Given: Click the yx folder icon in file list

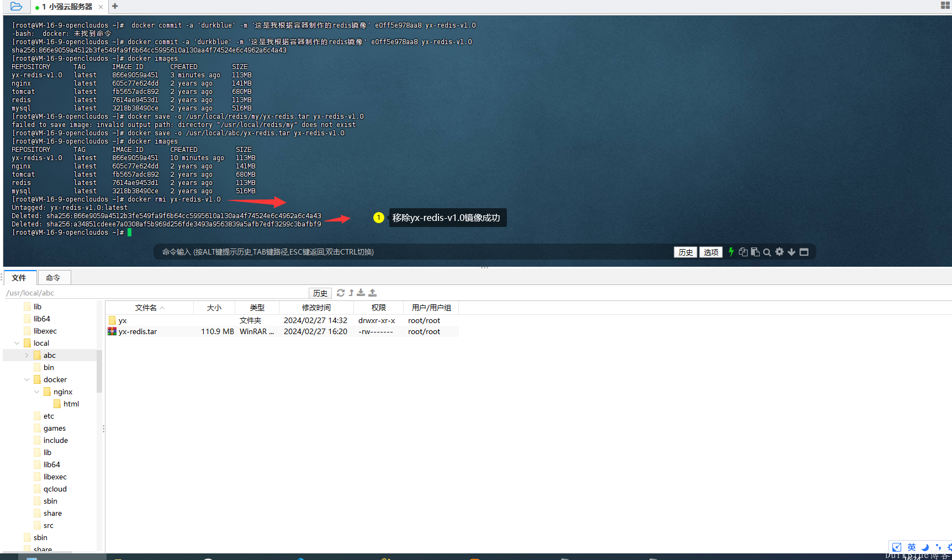Looking at the screenshot, I should (113, 320).
